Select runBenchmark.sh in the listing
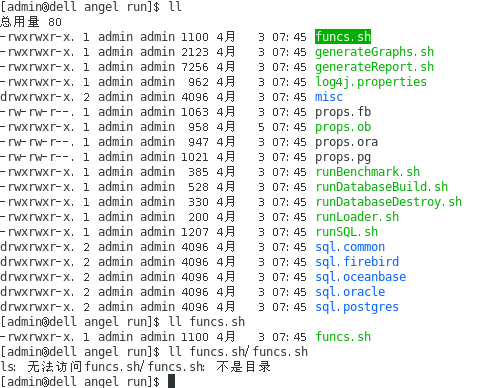This screenshot has height=388, width=477. click(368, 172)
